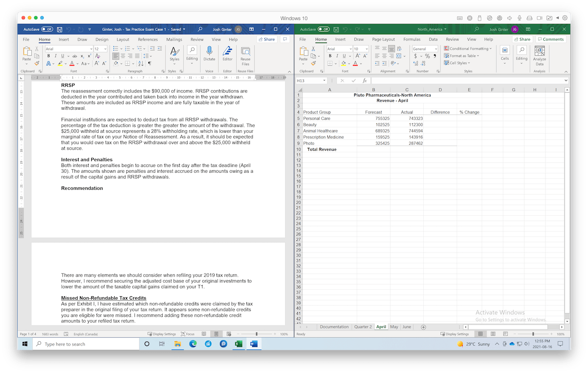
Task: Click the Word zoom slider
Action: tap(257, 334)
